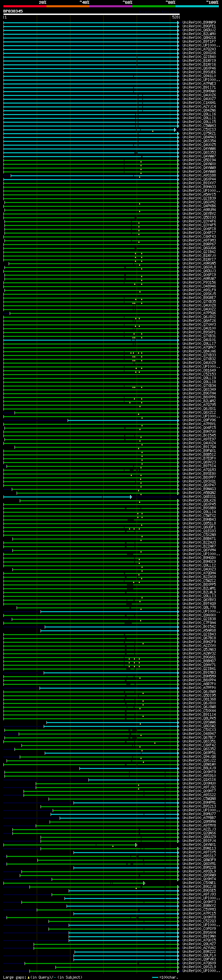Click the cyan ~100% identity legend swatch
This screenshot has height=980, width=222.
tap(197, 6)
